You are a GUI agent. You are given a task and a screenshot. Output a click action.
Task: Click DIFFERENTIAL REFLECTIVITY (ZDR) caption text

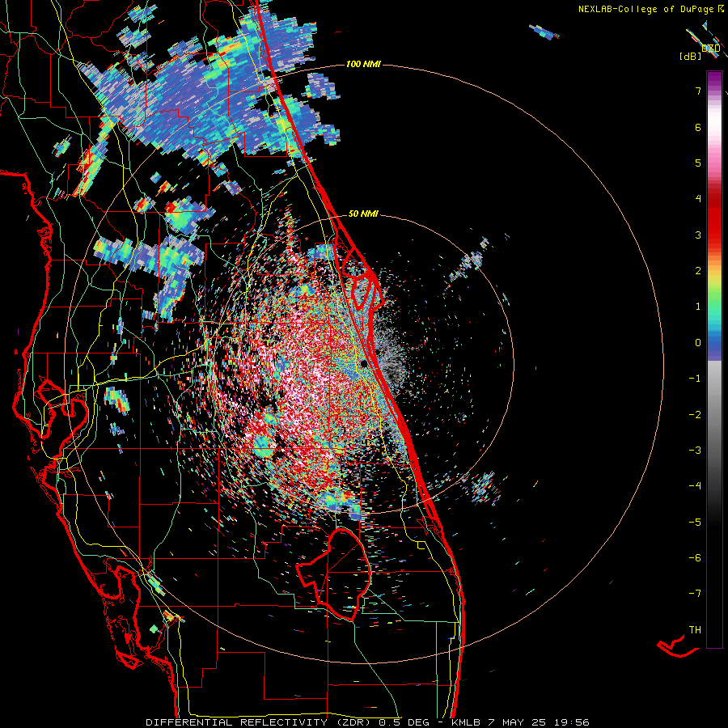pyautogui.click(x=259, y=722)
